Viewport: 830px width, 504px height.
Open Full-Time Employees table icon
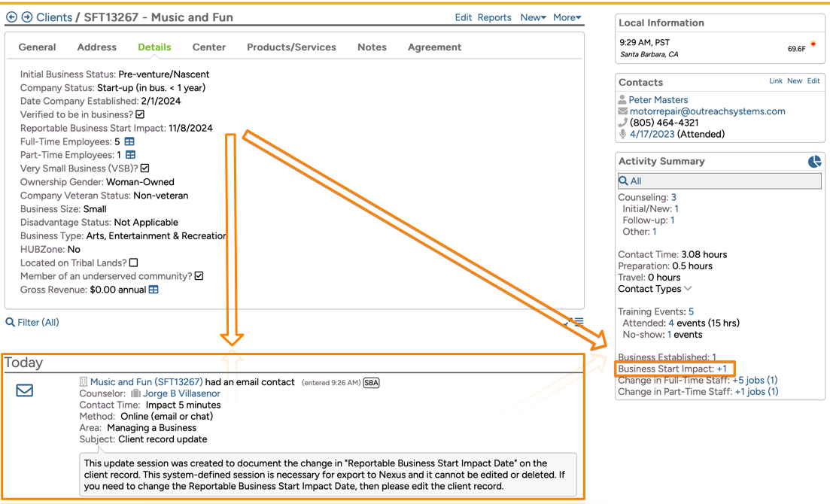pos(129,141)
